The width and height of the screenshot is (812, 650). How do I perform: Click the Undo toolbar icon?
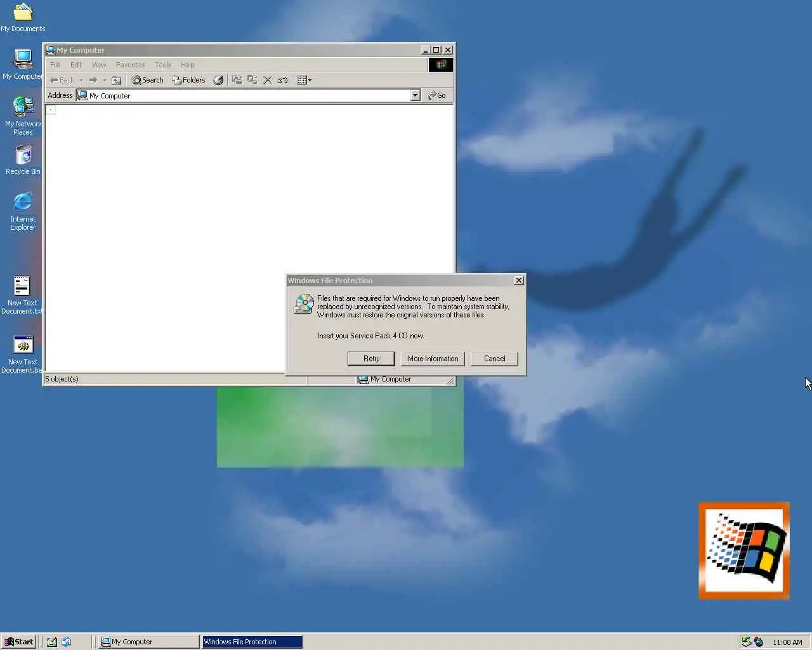coord(283,80)
